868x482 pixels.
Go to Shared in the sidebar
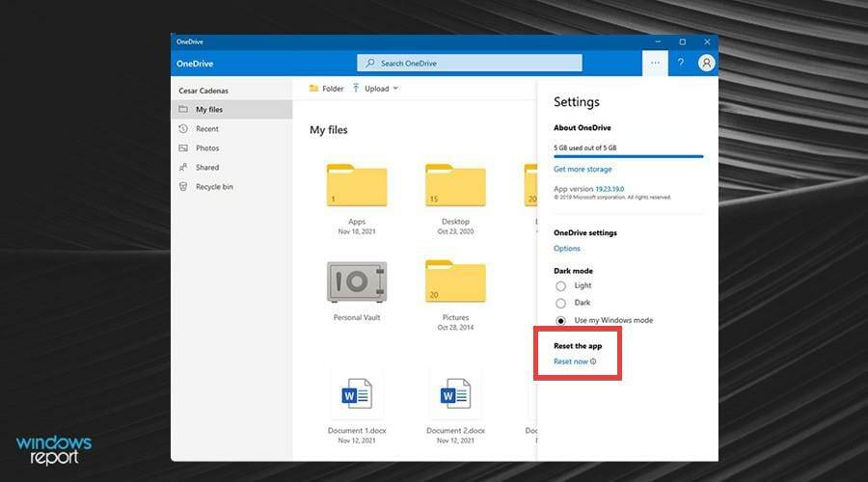point(231,168)
